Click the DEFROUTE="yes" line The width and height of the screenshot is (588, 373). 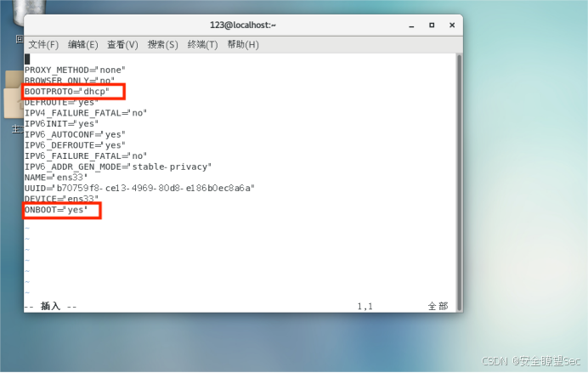click(x=61, y=102)
